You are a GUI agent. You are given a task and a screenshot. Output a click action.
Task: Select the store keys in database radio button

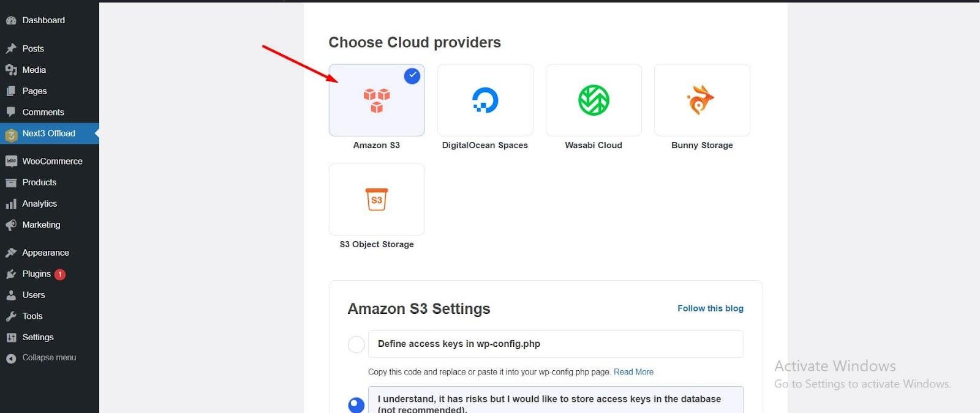click(356, 405)
